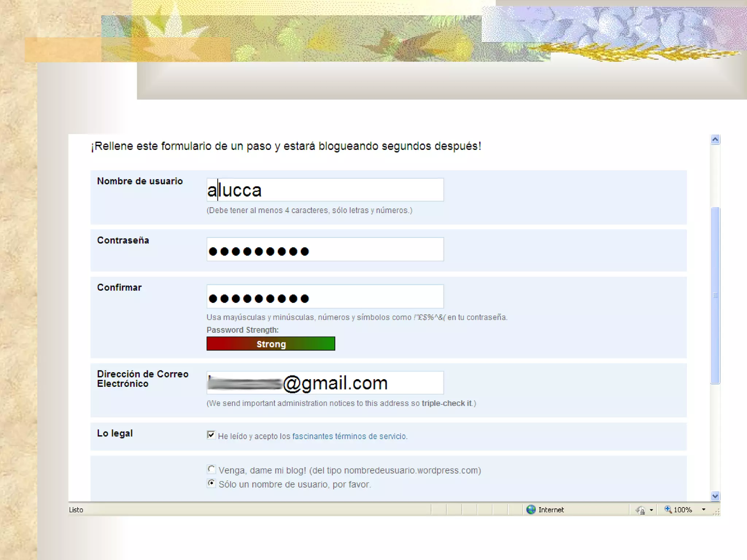This screenshot has height=560, width=747.
Task: Click the 100% zoom level text
Action: (683, 510)
